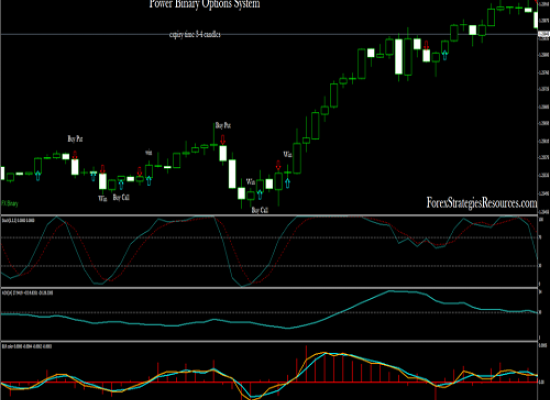Select the cyan up arrow above the lowest Buy Call label
The image size is (550, 400).
260,195
